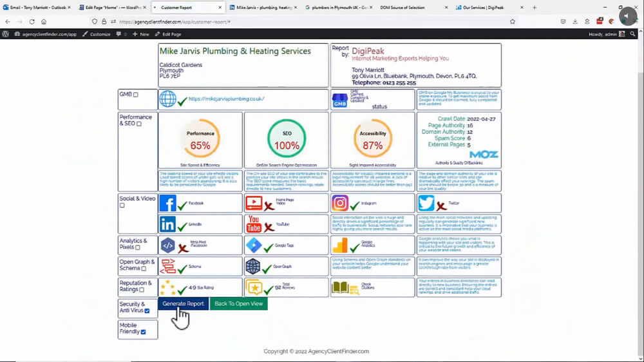Viewport: 644px width, 362px height.
Task: Click the Performance 65% gauge
Action: pyautogui.click(x=200, y=139)
